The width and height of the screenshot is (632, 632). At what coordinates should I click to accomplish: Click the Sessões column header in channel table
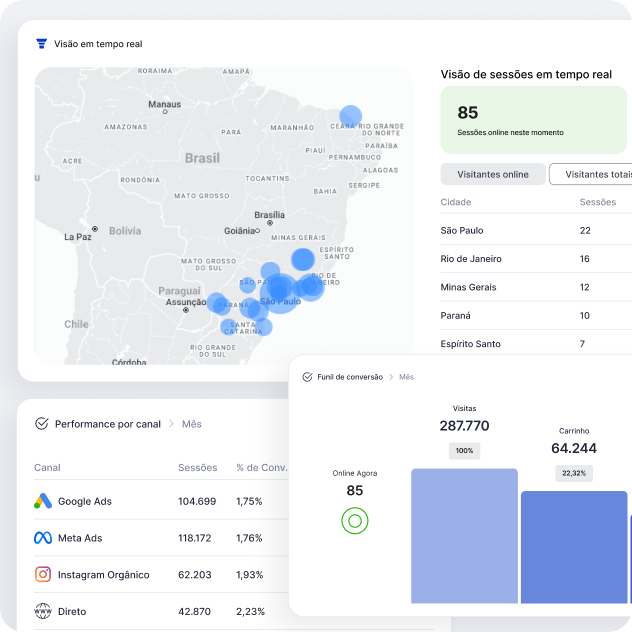click(198, 468)
